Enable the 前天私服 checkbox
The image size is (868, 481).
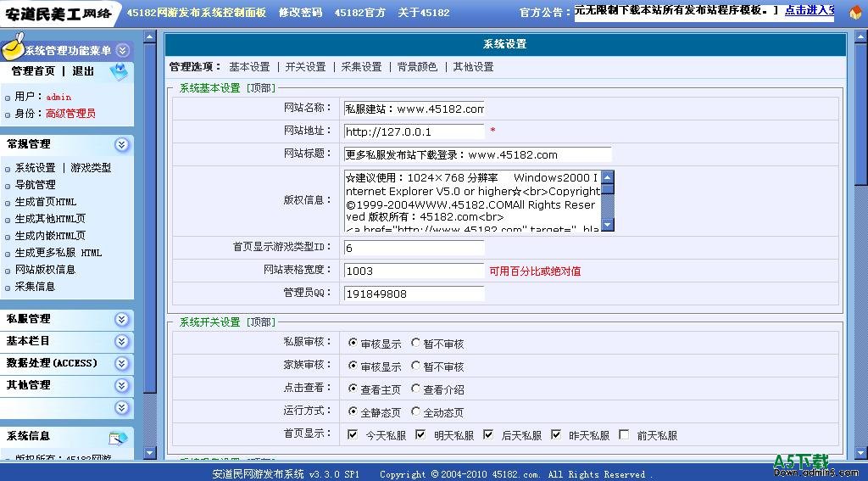point(624,435)
